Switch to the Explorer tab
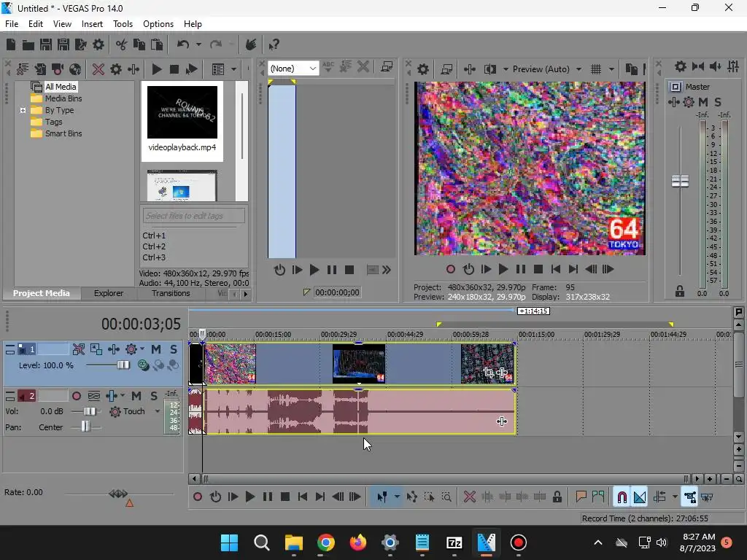This screenshot has height=560, width=747. point(108,293)
